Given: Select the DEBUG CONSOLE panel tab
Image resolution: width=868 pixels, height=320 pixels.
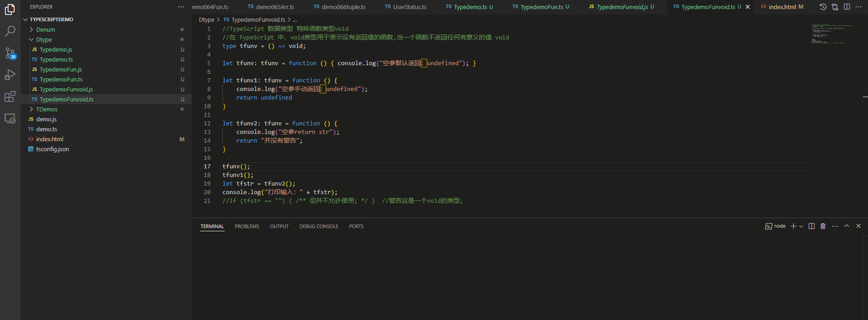Looking at the screenshot, I should (x=319, y=226).
